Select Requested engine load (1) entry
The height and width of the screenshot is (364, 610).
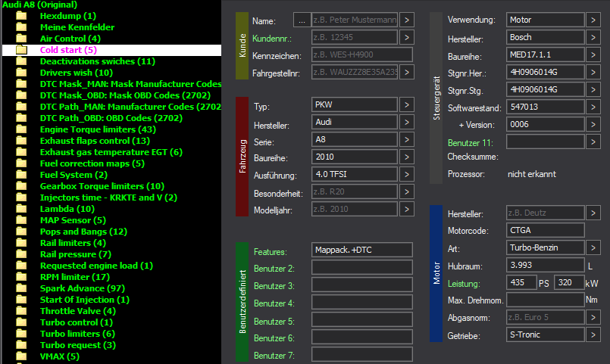pyautogui.click(x=96, y=266)
